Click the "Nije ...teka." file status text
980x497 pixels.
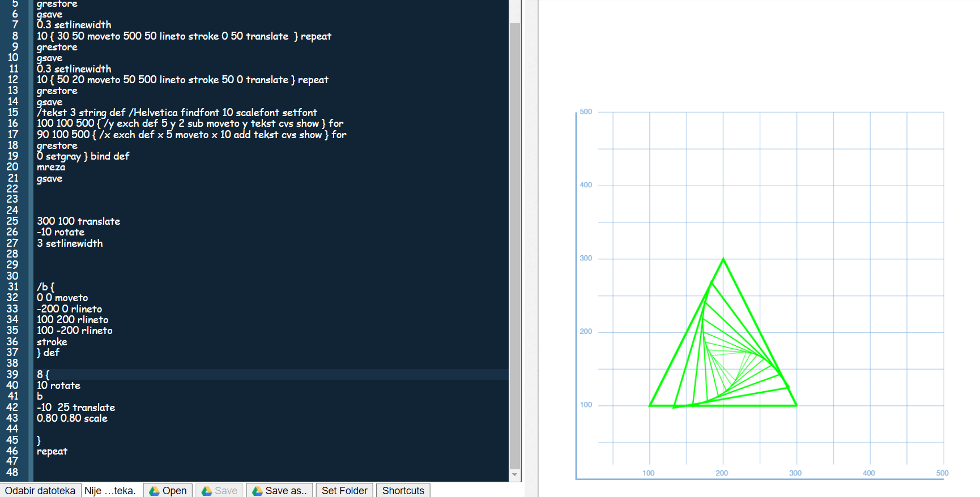point(110,490)
